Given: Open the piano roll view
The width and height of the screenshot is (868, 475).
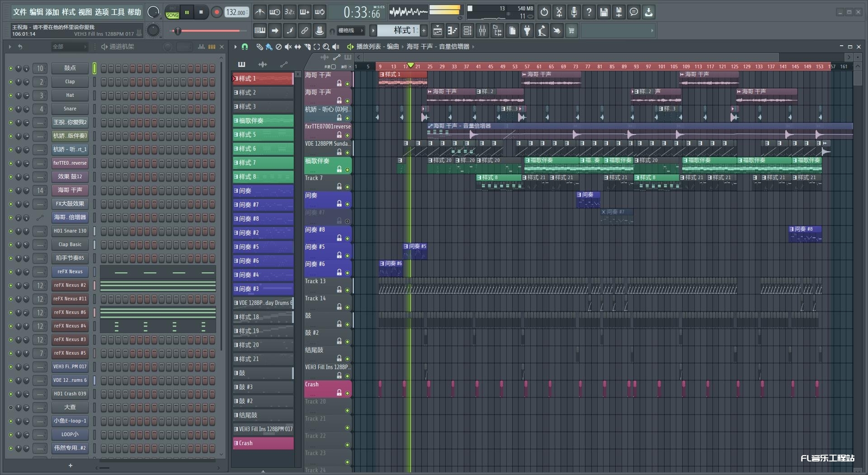Looking at the screenshot, I should point(452,31).
